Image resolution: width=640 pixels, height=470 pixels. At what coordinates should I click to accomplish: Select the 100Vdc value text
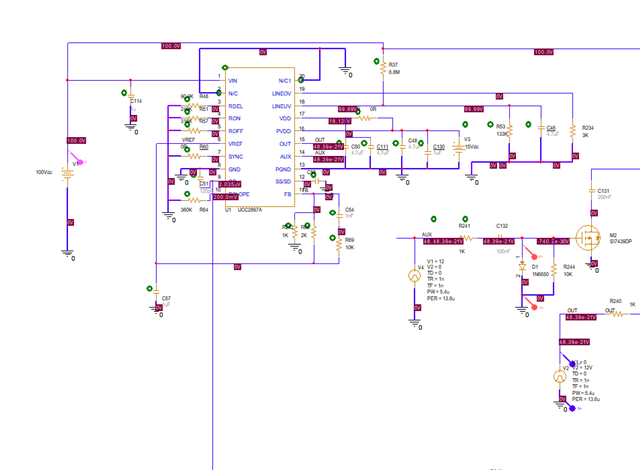click(44, 172)
